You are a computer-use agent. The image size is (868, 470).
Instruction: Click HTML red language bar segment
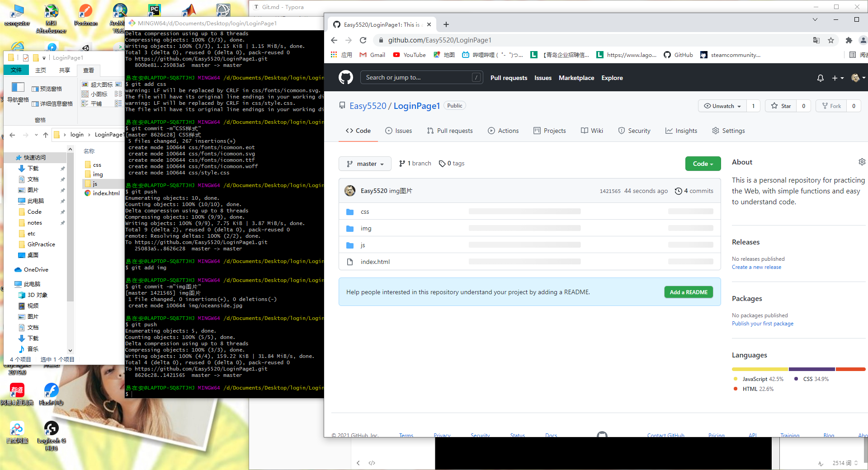coord(850,369)
